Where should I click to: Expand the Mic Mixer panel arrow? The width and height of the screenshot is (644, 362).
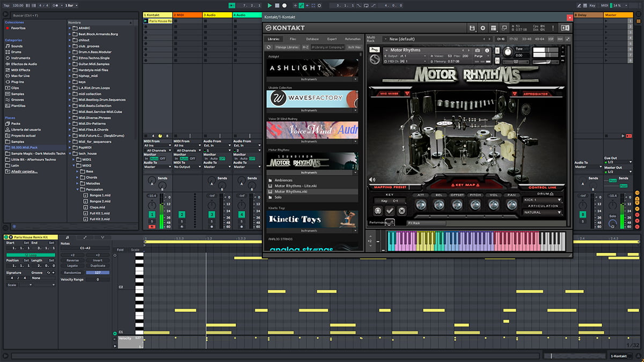[407, 93]
